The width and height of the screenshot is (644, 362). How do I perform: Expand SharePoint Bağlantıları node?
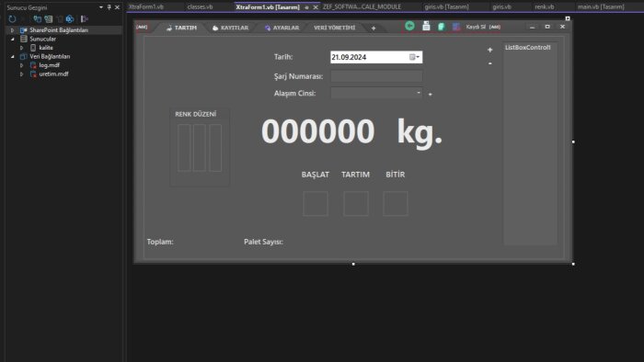click(x=12, y=30)
